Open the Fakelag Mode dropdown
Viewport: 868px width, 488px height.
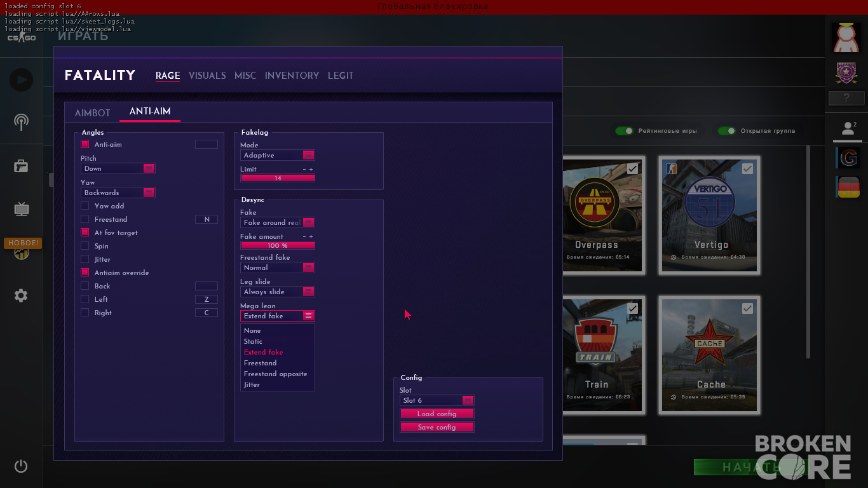point(278,155)
